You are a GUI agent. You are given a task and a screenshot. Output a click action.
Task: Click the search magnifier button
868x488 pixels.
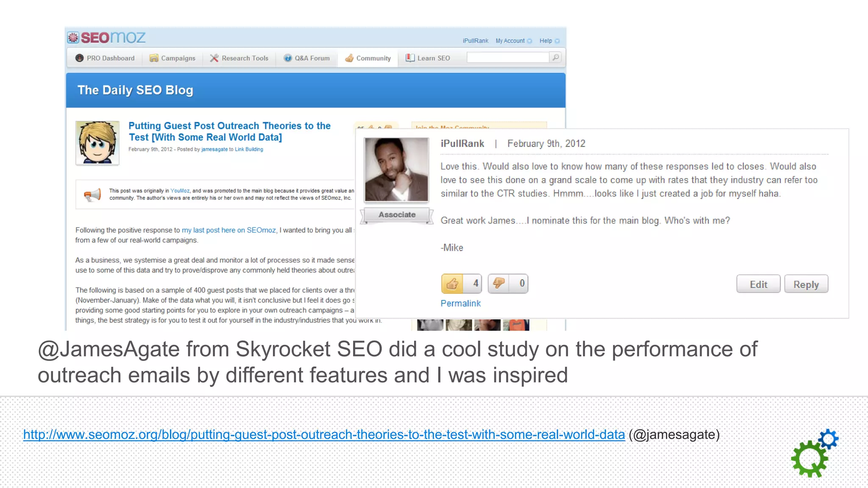[x=555, y=57]
